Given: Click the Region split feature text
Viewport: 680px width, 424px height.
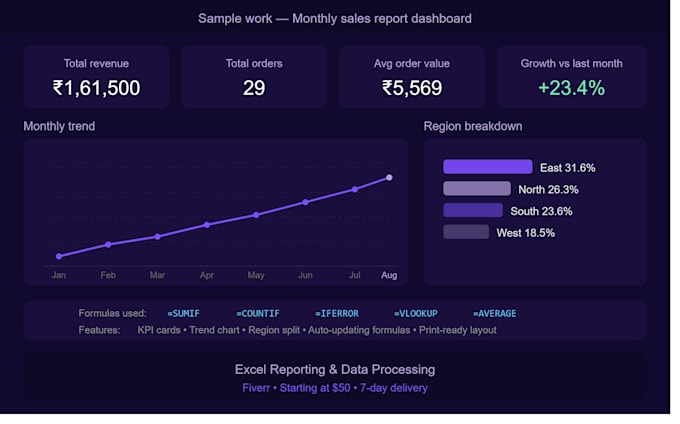Looking at the screenshot, I should tap(274, 330).
